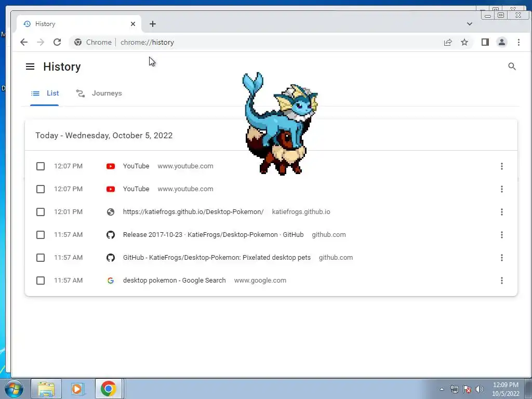This screenshot has width=532, height=399.
Task: Click the network tray icon
Action: 454,389
